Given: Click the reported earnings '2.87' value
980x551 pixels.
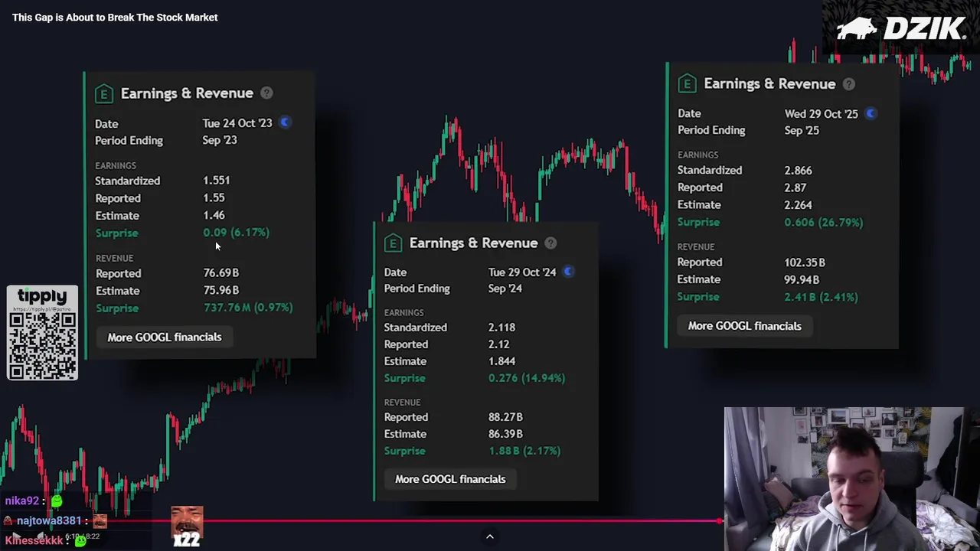Looking at the screenshot, I should coord(795,187).
